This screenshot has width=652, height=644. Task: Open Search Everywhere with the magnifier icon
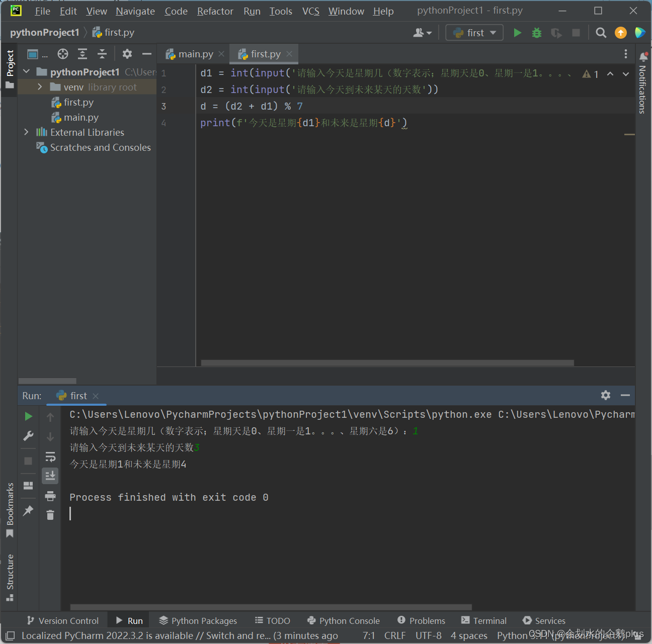pos(600,32)
